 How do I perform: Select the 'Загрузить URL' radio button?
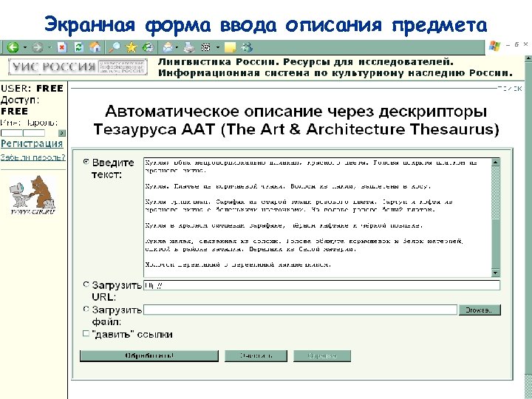86,284
